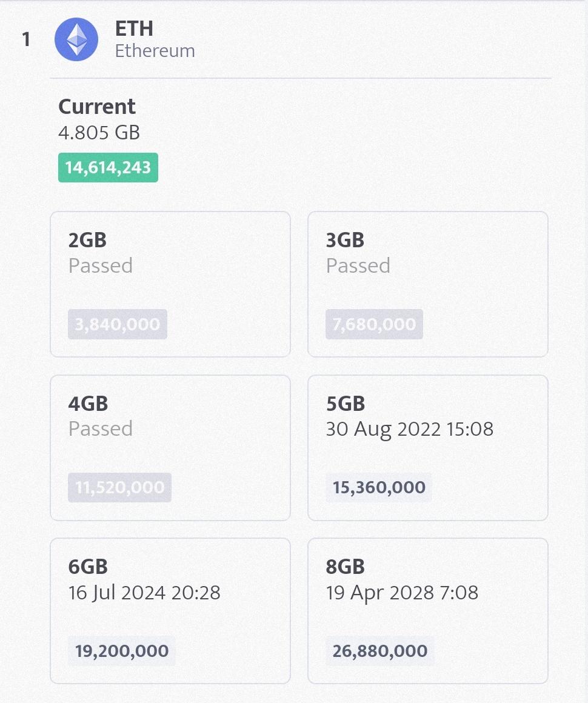Image resolution: width=588 pixels, height=703 pixels.
Task: Click the rank number 1
Action: click(26, 39)
